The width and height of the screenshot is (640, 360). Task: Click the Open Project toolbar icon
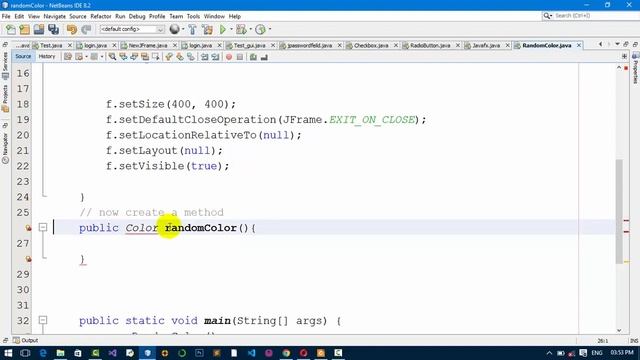tap(39, 29)
